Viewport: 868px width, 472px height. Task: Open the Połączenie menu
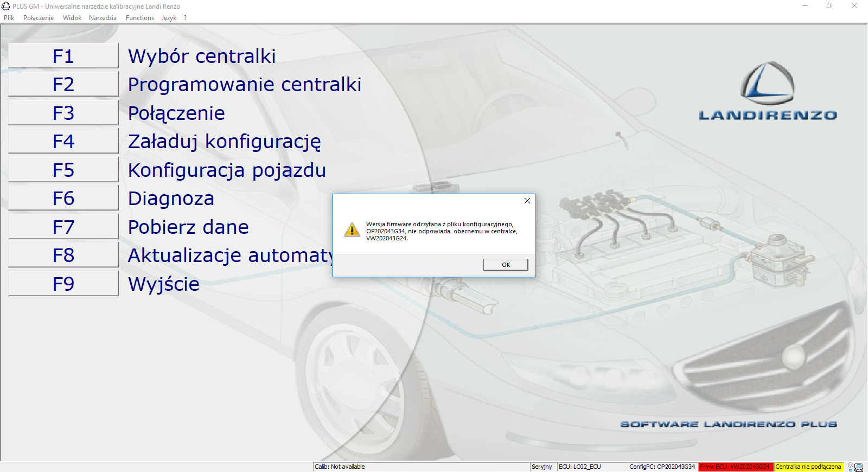coord(39,18)
